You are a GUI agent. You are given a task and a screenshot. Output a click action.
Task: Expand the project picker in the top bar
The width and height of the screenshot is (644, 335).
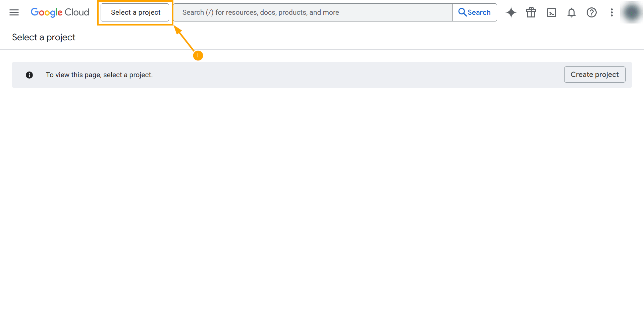coord(135,12)
